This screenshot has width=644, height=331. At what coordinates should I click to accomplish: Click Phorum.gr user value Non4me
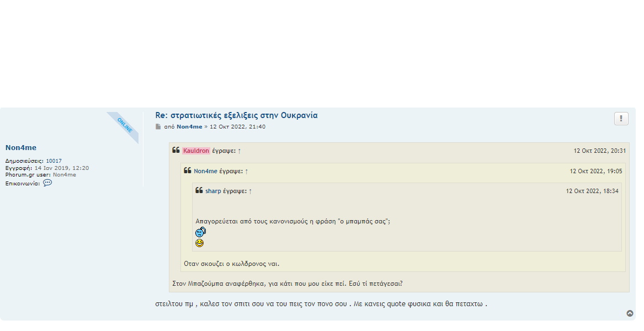[x=65, y=174]
